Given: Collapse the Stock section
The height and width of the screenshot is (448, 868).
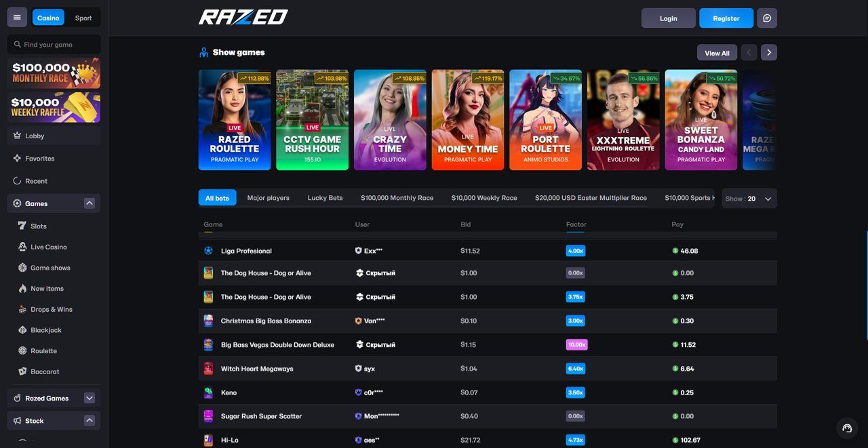Looking at the screenshot, I should pos(89,421).
